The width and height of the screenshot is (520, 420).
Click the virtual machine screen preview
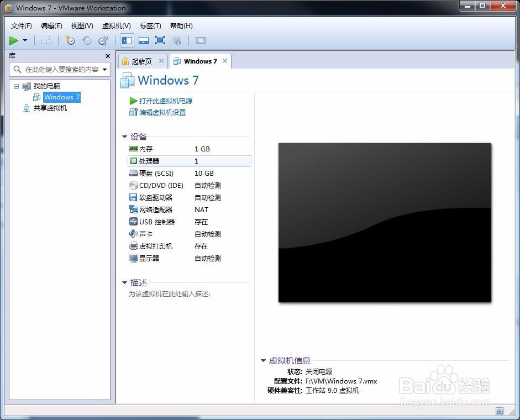pyautogui.click(x=385, y=223)
